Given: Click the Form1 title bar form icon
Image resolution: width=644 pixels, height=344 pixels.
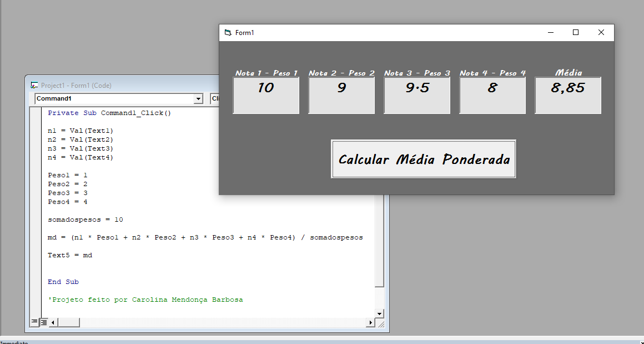Looking at the screenshot, I should (x=227, y=32).
